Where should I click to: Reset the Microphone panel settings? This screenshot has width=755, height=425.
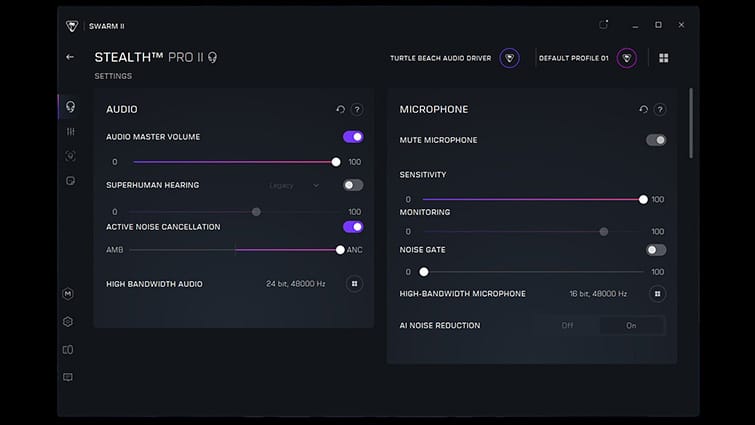(x=643, y=109)
